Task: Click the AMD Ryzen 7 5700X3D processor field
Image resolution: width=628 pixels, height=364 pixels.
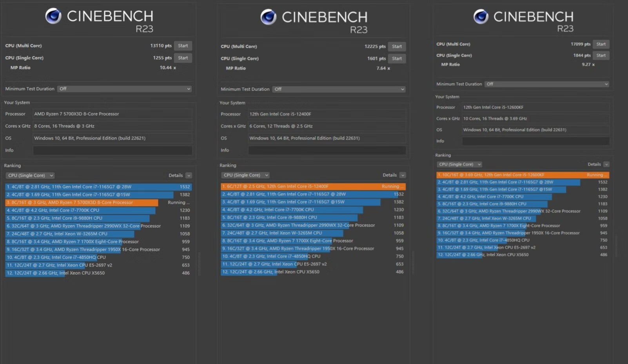Action: point(113,114)
